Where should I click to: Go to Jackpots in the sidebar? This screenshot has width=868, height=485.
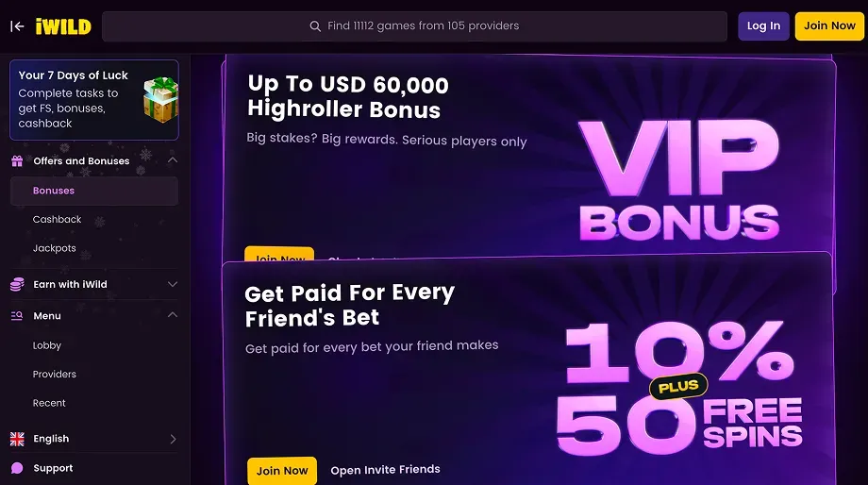coord(55,248)
